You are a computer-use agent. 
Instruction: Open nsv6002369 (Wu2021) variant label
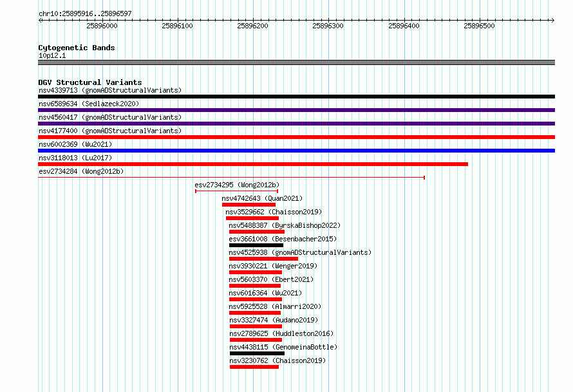click(x=75, y=144)
